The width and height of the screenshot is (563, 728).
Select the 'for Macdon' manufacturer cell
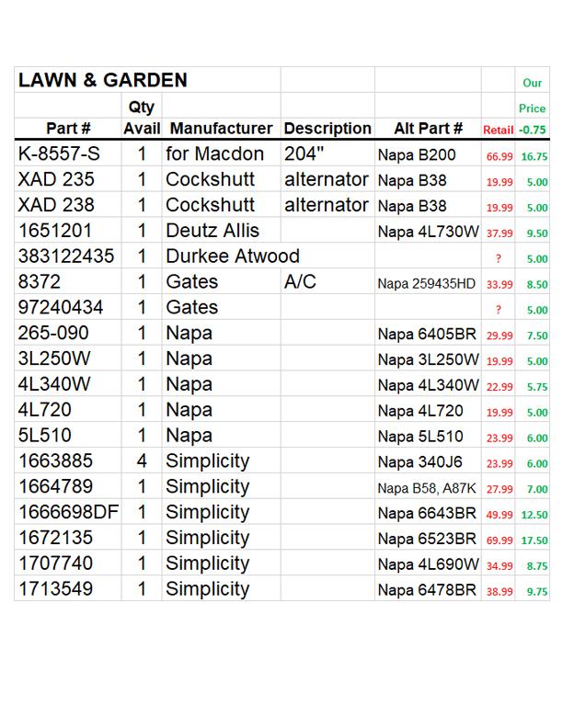pyautogui.click(x=214, y=154)
